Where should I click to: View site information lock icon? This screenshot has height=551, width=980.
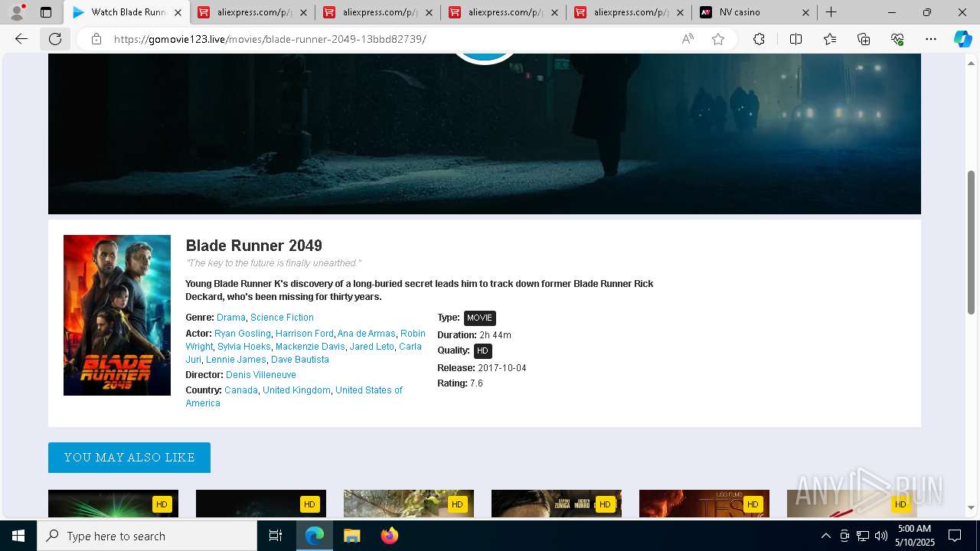(96, 39)
